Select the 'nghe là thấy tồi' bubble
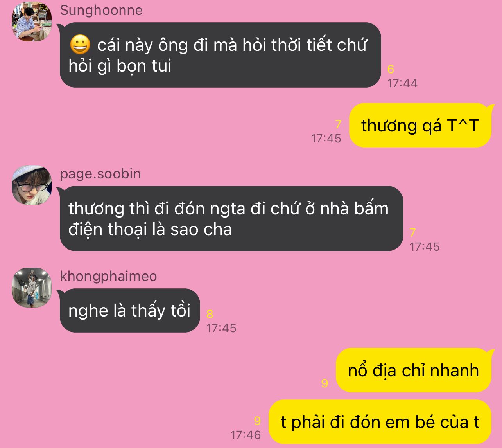The height and width of the screenshot is (448, 502). (129, 311)
